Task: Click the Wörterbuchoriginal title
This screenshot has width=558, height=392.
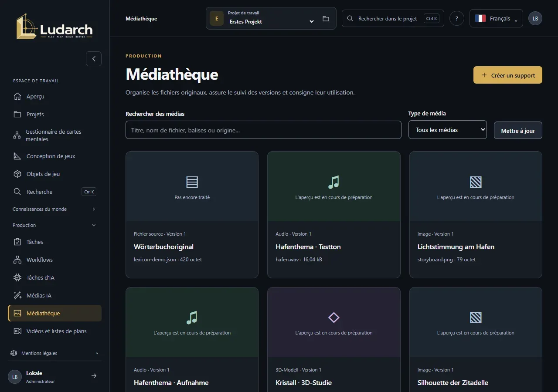Action: 163,247
